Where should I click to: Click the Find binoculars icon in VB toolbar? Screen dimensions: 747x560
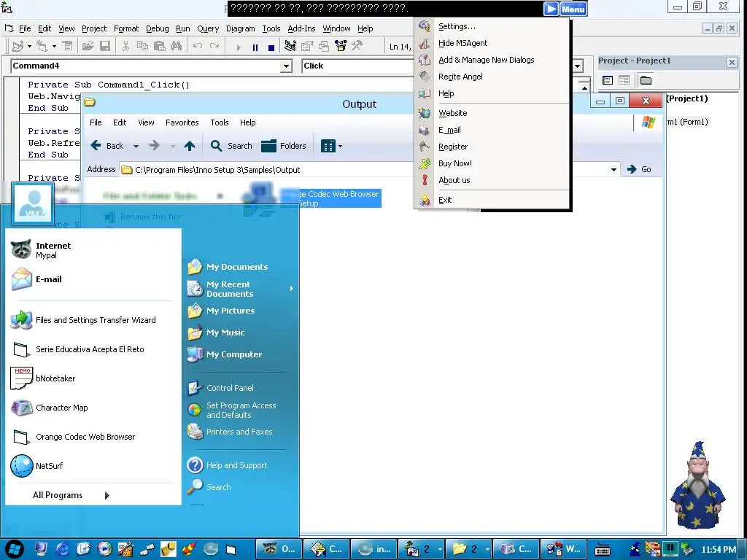(x=177, y=46)
